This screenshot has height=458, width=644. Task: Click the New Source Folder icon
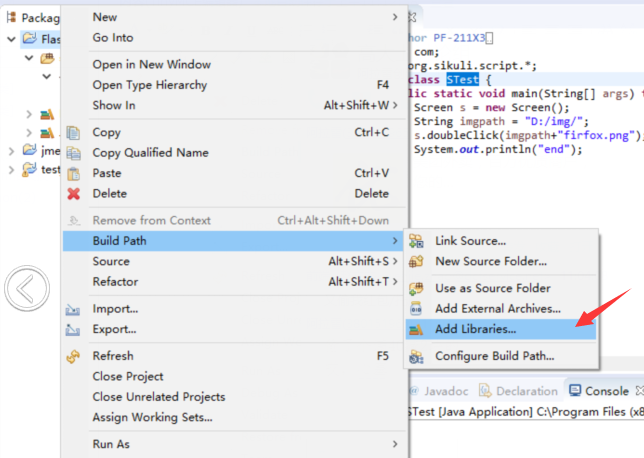pos(416,262)
